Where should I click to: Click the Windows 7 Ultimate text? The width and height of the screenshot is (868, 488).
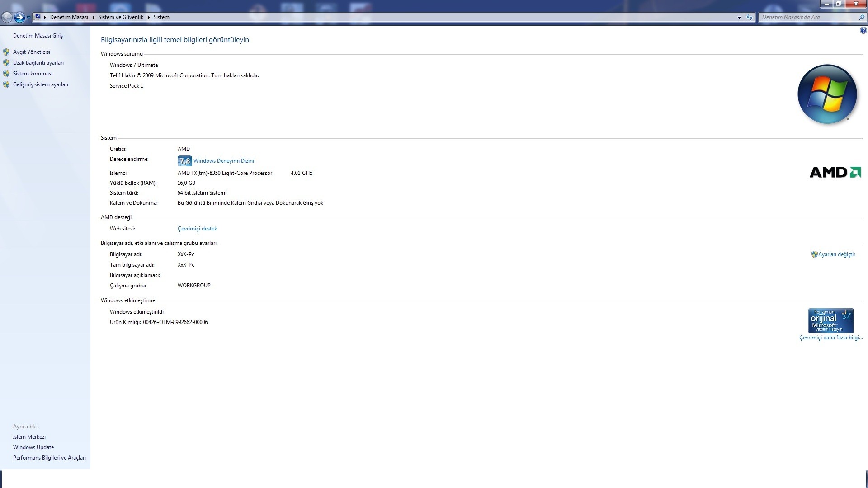134,65
